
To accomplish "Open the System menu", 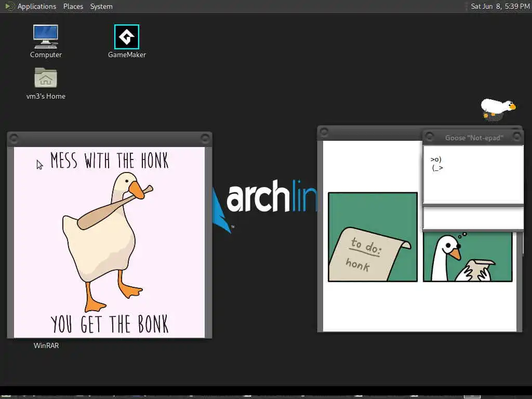I will pyautogui.click(x=101, y=6).
